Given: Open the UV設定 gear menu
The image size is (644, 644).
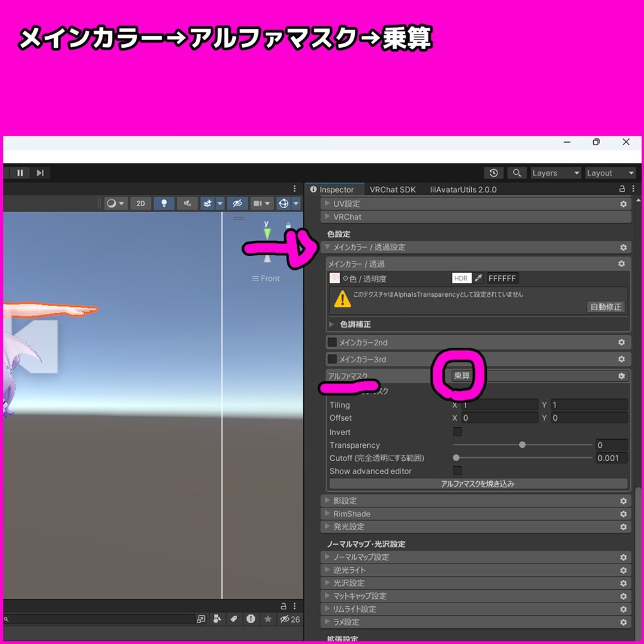Looking at the screenshot, I should pos(623,204).
